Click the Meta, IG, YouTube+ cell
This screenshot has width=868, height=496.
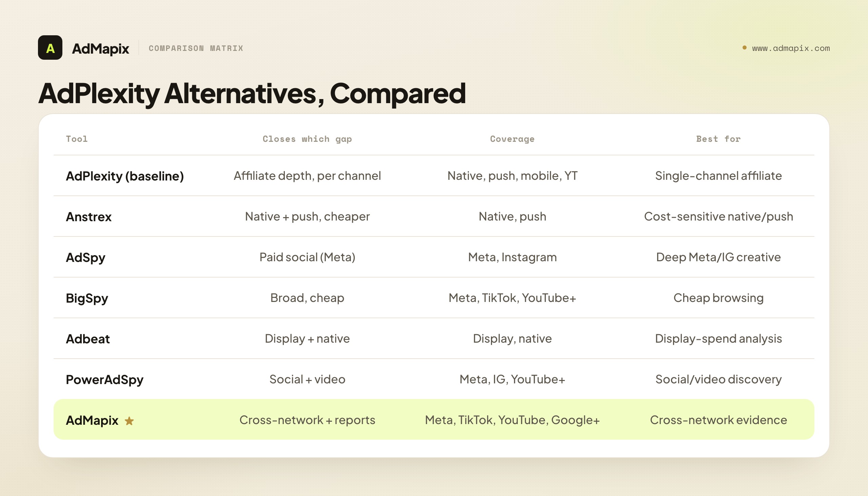click(512, 380)
